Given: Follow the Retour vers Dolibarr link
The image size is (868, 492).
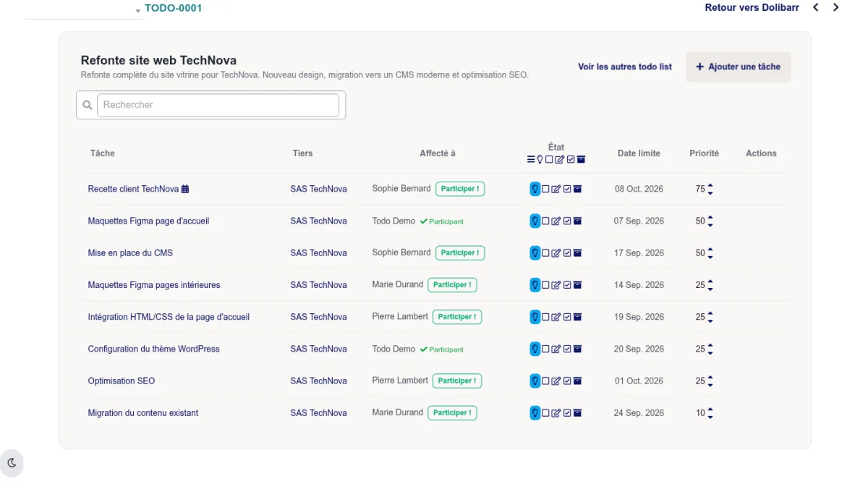Looking at the screenshot, I should [x=752, y=8].
